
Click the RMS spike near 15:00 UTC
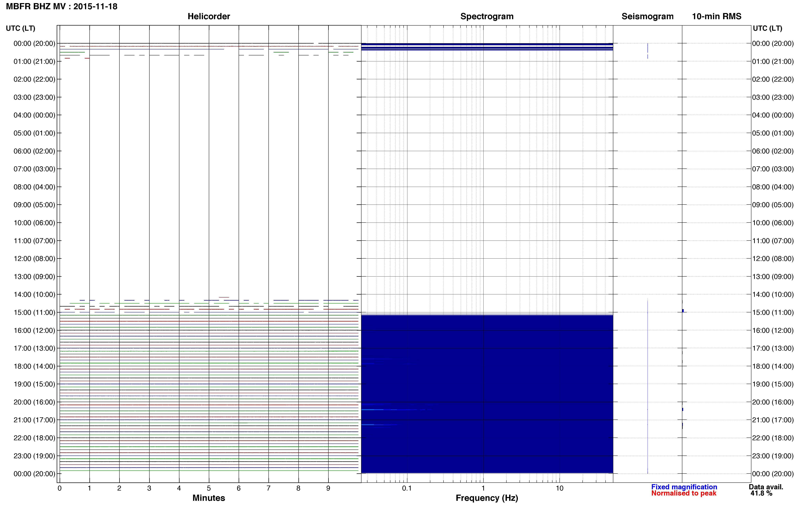683,311
